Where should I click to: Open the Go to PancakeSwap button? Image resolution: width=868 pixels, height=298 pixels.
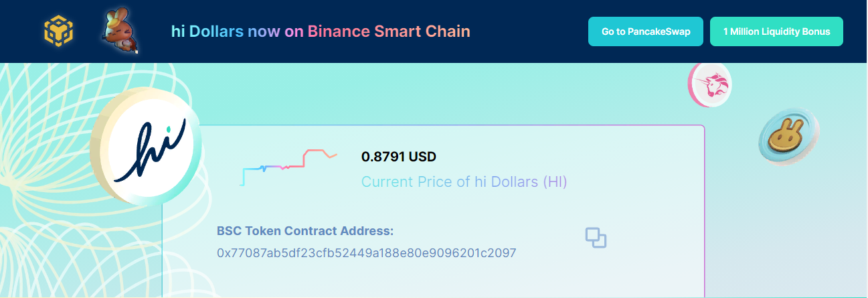645,31
